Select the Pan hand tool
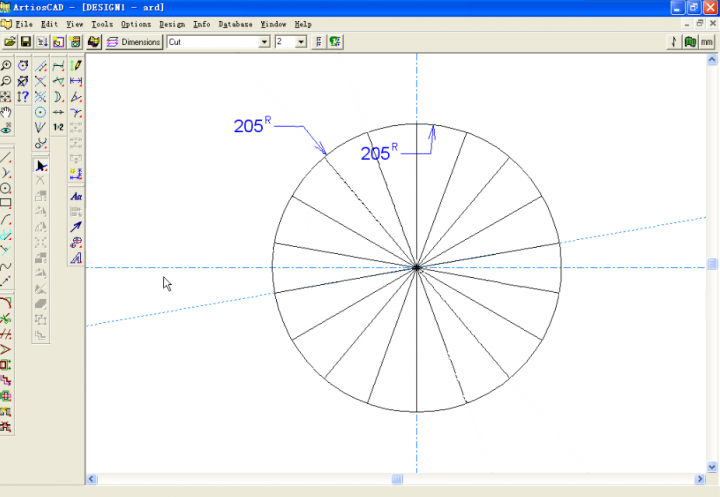The image size is (720, 497). (x=7, y=113)
